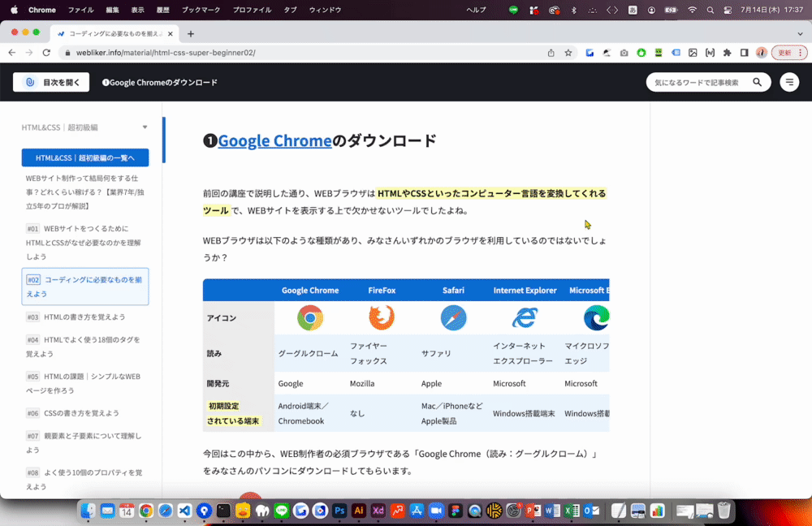Open Trash in the Dock
Screen dimensions: 812x526
pyautogui.click(x=724, y=511)
